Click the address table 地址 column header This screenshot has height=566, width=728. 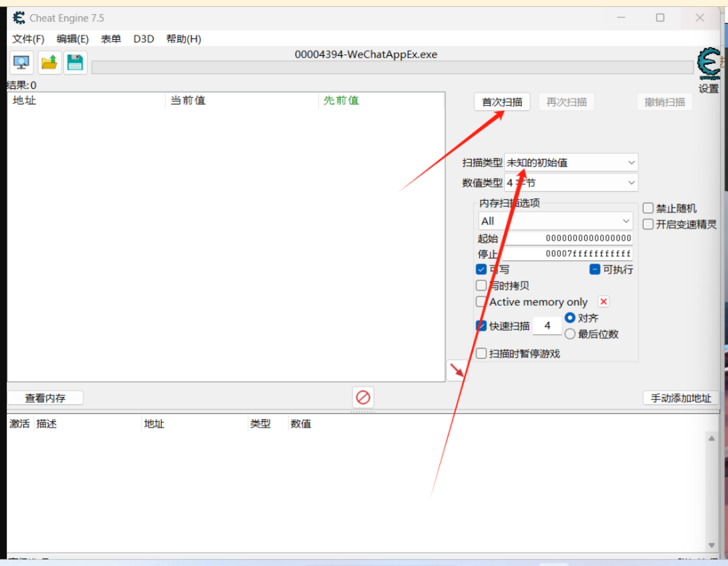pos(195,424)
